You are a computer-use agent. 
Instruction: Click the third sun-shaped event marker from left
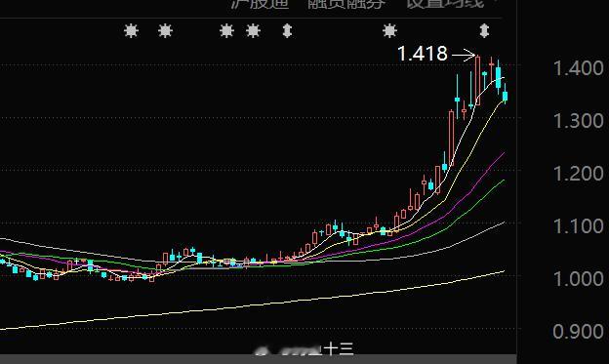(226, 30)
